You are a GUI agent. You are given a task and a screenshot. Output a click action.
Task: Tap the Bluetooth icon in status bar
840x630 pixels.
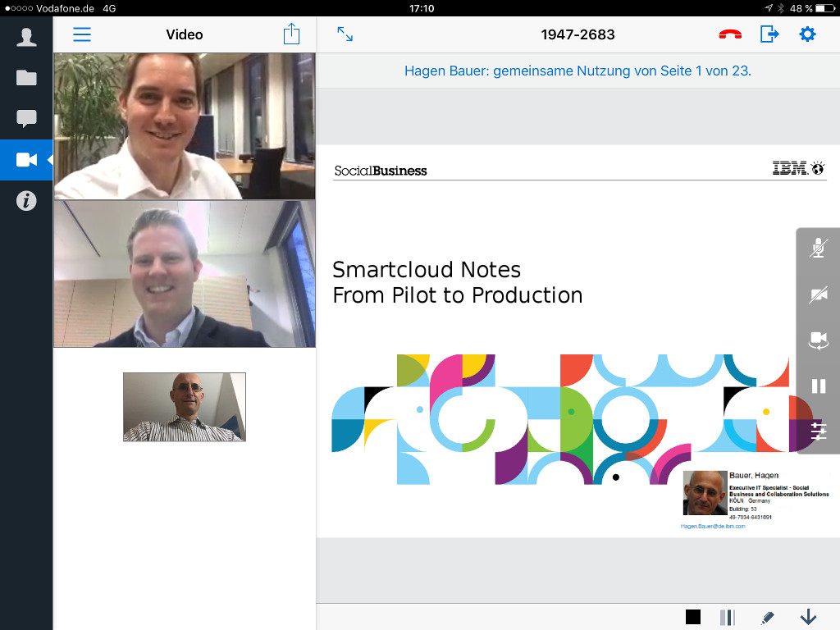click(x=781, y=8)
